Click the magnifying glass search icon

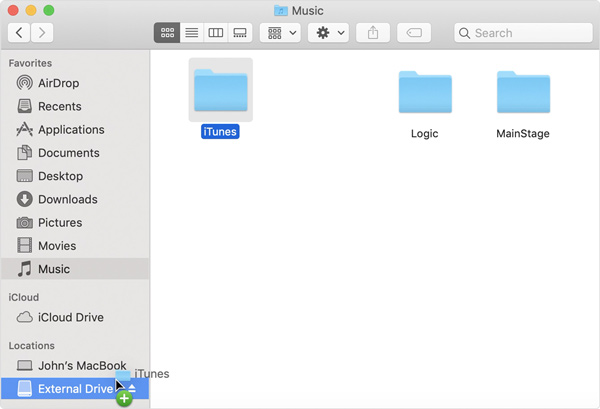pos(464,33)
